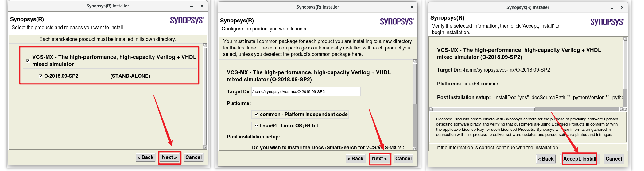This screenshot has height=171, width=644.
Task: Close the product selection installer window
Action: click(202, 6)
